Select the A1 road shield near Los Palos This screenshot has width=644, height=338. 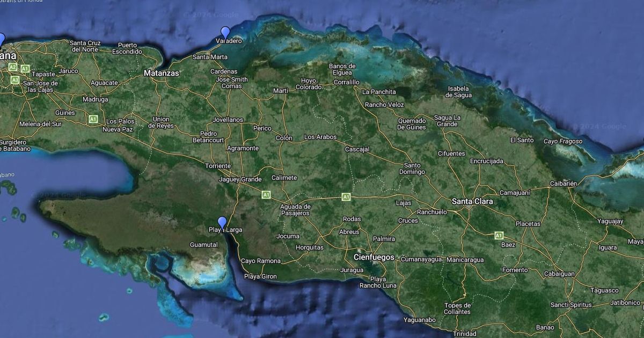(93, 119)
